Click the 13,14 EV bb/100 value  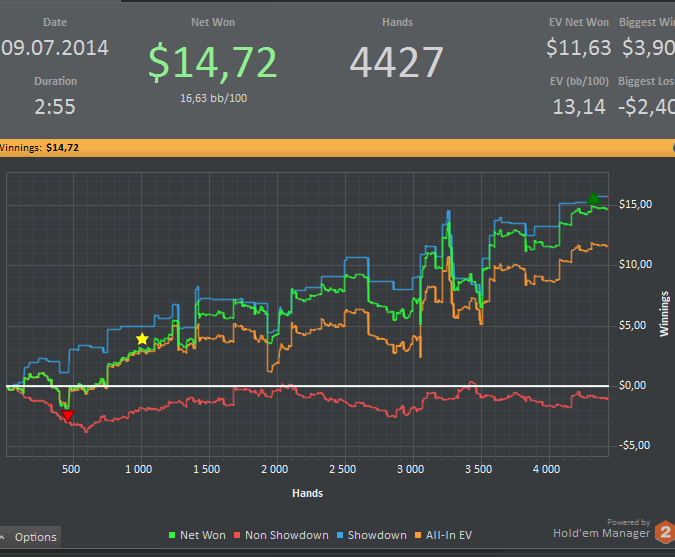point(579,107)
